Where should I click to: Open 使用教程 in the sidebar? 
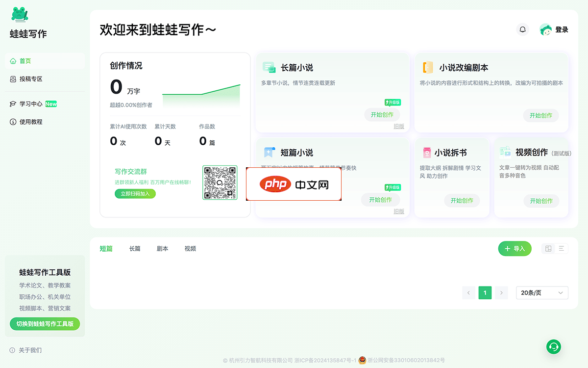45,122
